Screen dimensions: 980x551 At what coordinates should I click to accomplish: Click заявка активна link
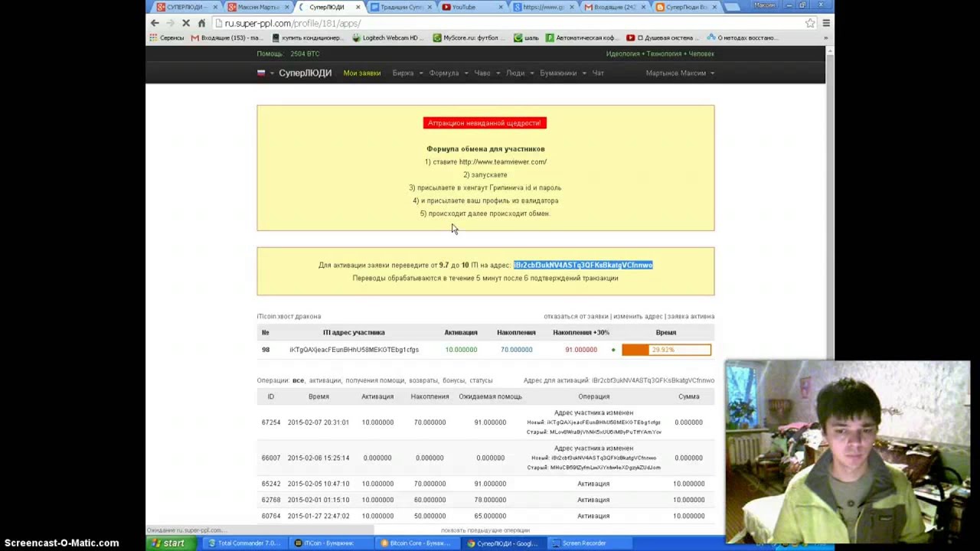[691, 316]
